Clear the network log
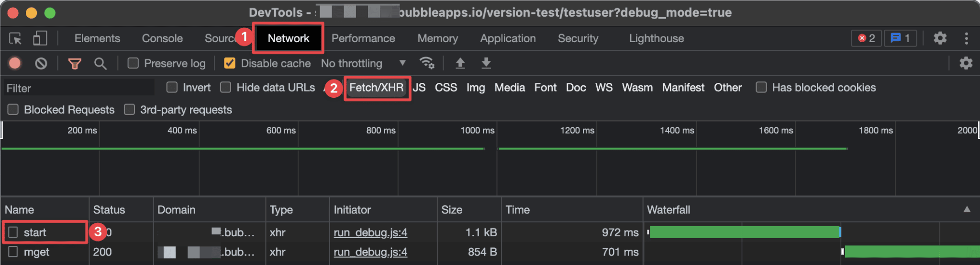Screen dimensions: 980x265 point(41,63)
